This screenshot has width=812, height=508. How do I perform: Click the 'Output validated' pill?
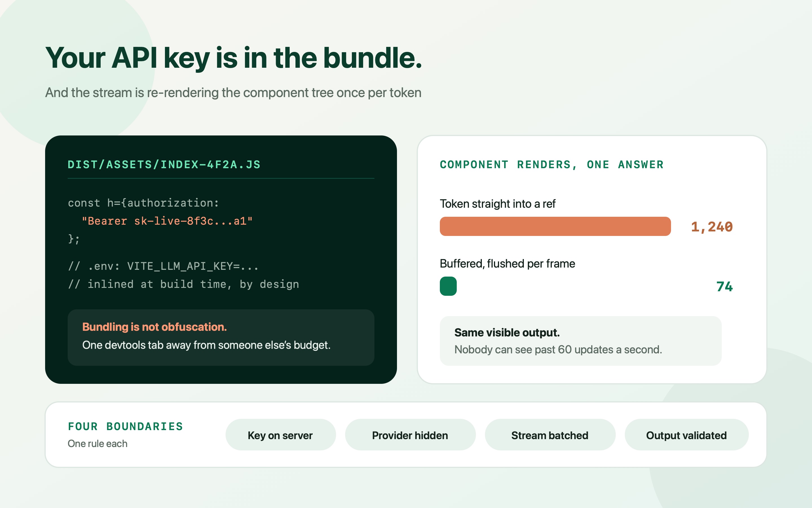687,435
